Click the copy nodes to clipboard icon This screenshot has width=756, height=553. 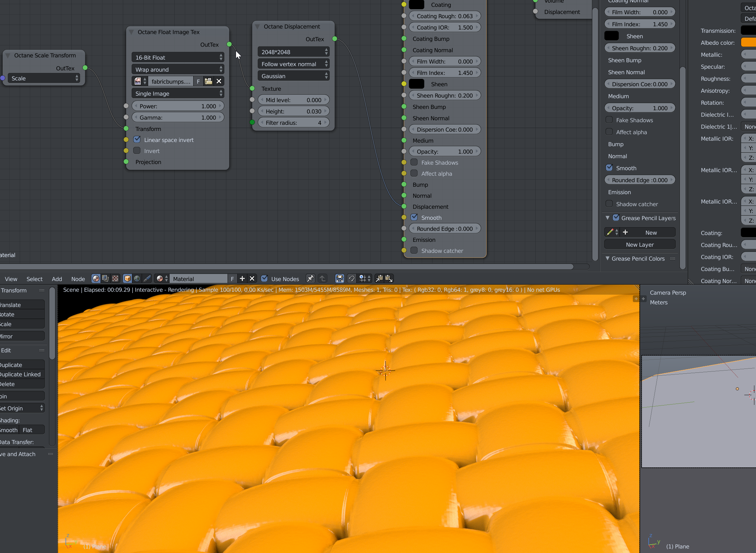click(x=379, y=278)
